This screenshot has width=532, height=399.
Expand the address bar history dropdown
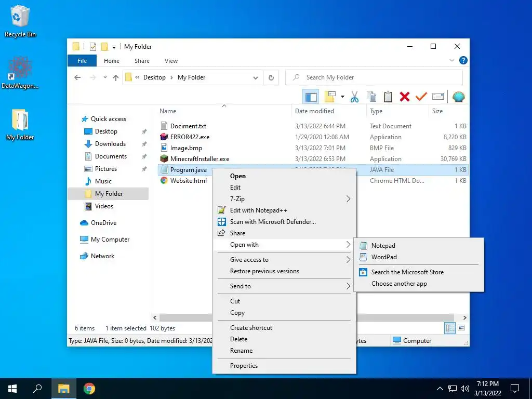click(256, 78)
